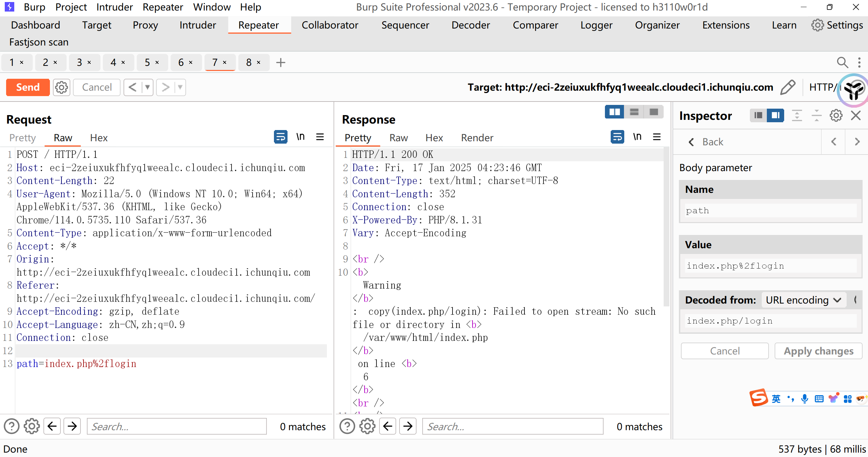The width and height of the screenshot is (868, 457).
Task: Toggle non-printable characters in Response viewer
Action: coord(637,137)
